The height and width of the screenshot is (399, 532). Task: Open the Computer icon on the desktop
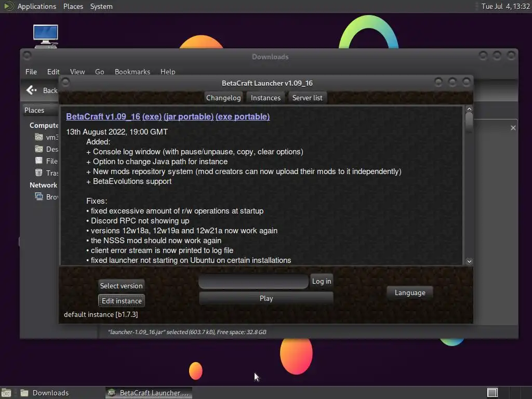point(46,36)
